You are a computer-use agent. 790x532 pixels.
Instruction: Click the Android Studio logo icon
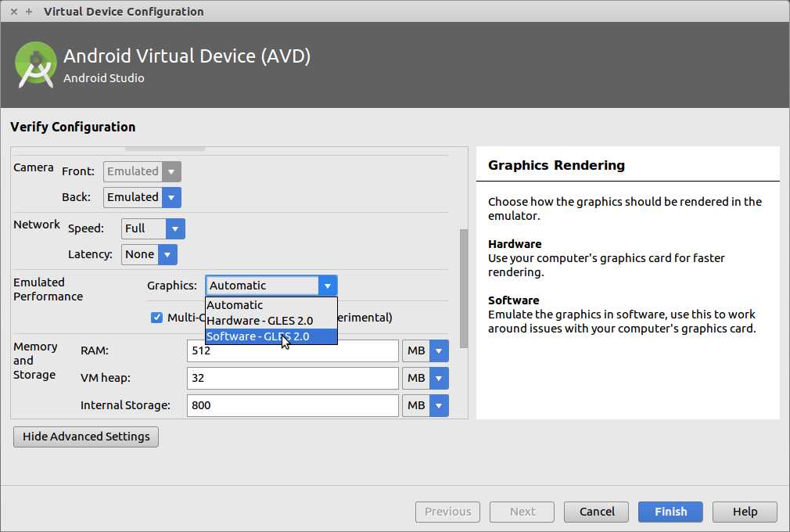(x=35, y=65)
